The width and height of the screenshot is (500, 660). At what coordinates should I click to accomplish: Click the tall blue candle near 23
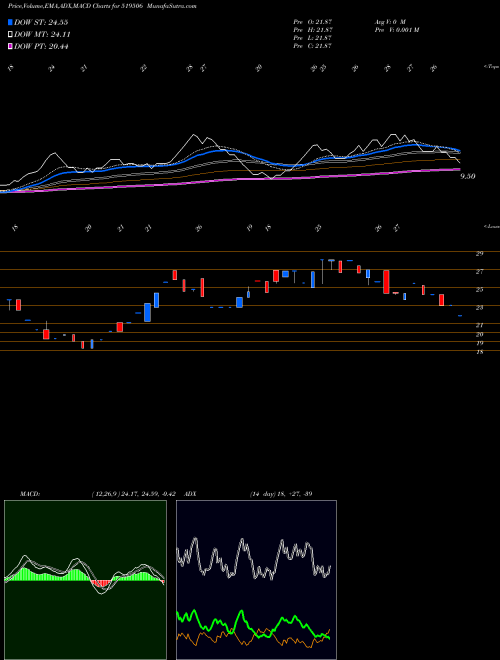pos(147,312)
